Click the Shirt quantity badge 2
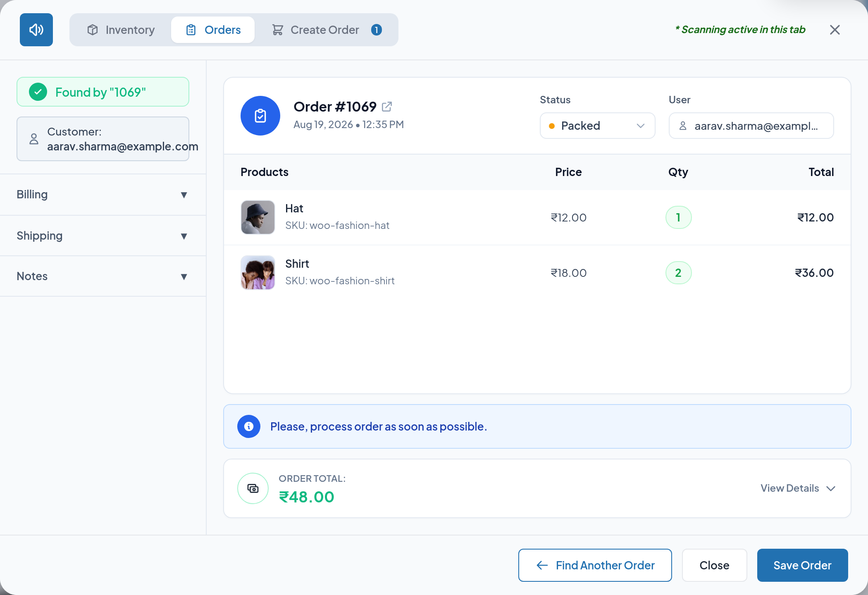 pos(678,273)
